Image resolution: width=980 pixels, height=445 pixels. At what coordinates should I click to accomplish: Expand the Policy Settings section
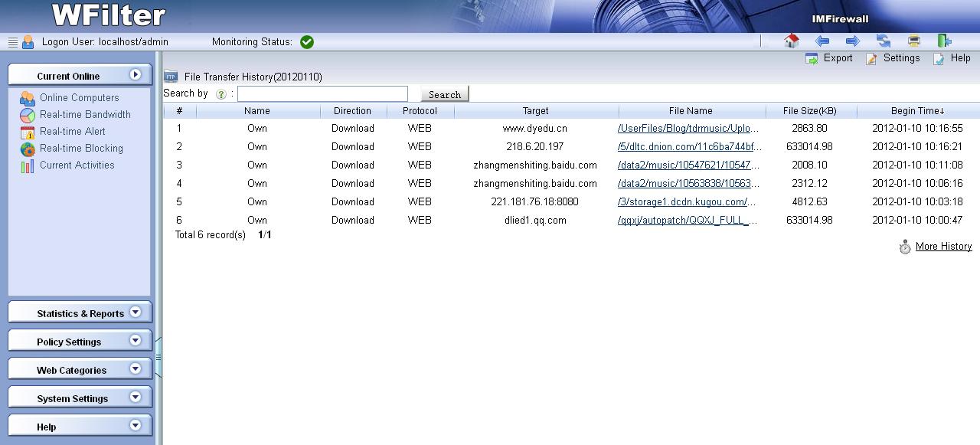click(x=80, y=342)
